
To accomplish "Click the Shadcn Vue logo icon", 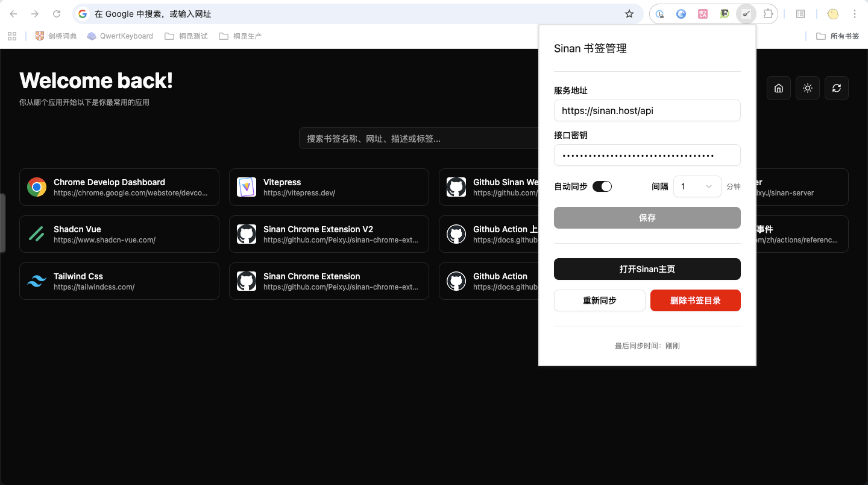I will click(x=37, y=234).
